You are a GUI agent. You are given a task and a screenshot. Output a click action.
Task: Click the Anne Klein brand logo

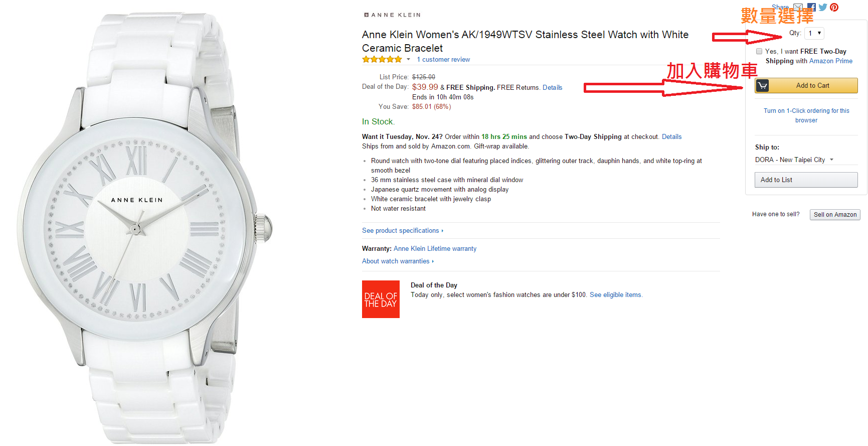[392, 15]
